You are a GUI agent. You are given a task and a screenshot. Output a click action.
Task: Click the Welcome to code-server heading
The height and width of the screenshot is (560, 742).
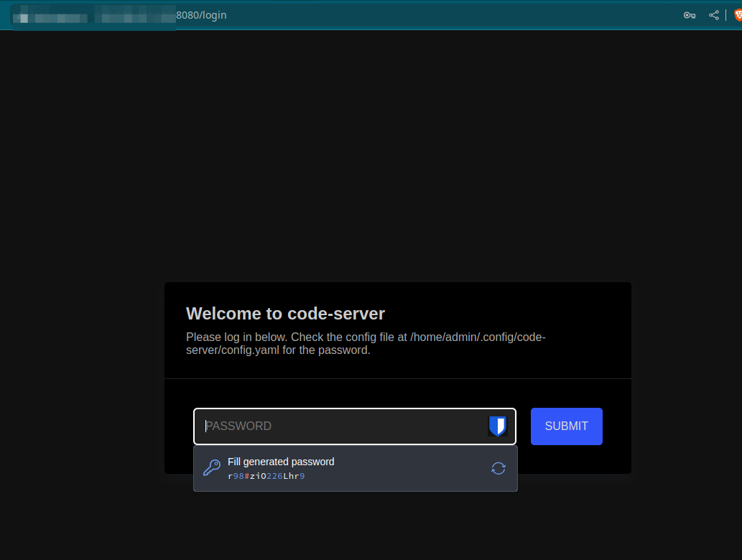285,314
